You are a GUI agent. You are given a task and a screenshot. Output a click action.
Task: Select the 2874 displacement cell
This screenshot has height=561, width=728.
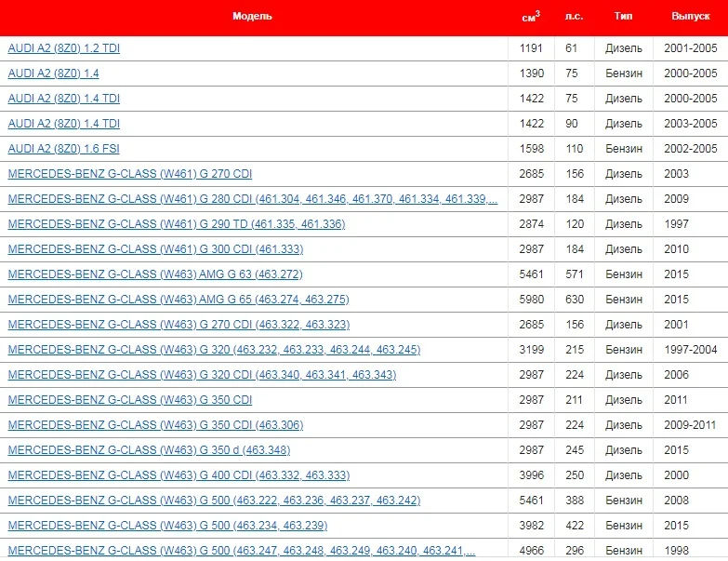tap(531, 224)
